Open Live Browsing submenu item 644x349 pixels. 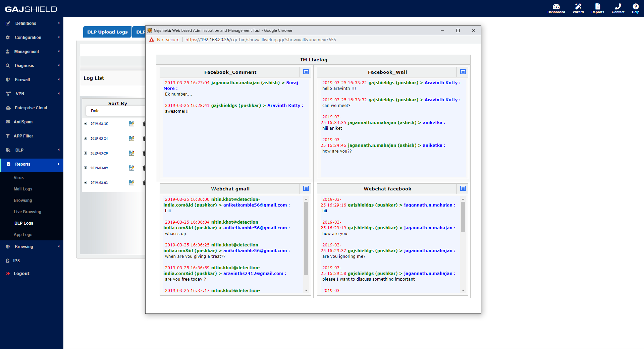click(28, 212)
